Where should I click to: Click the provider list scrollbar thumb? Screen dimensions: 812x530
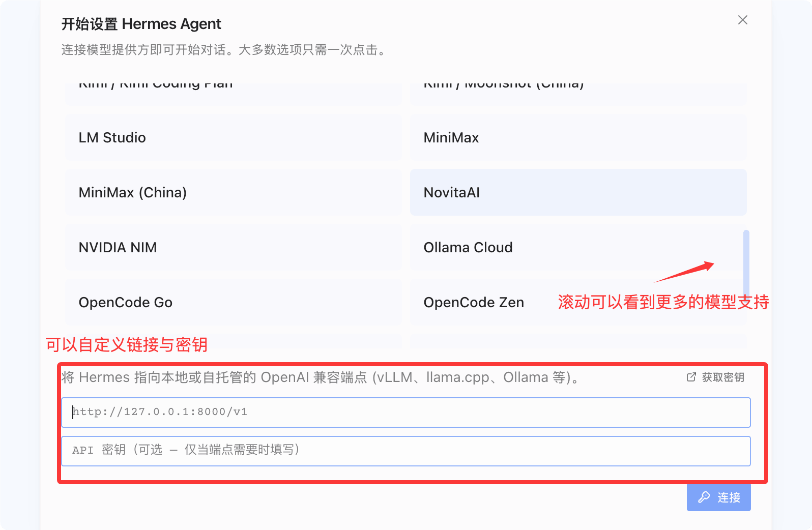746,264
